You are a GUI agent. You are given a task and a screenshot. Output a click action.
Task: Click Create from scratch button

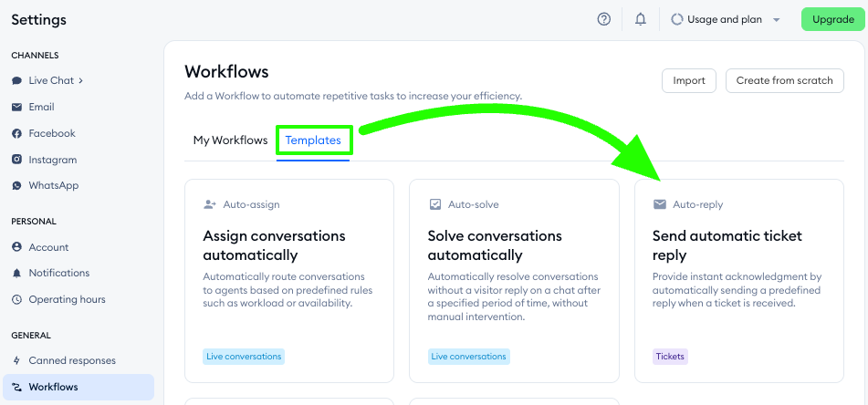coord(784,80)
